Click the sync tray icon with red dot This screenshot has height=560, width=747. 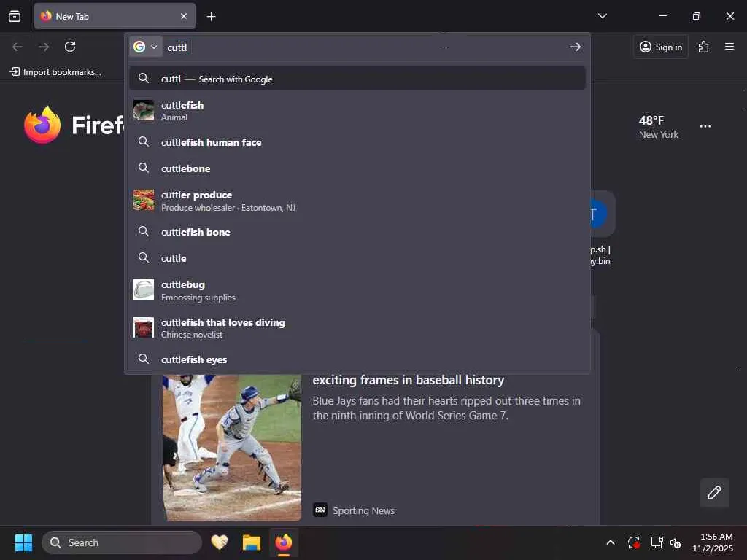pyautogui.click(x=634, y=542)
